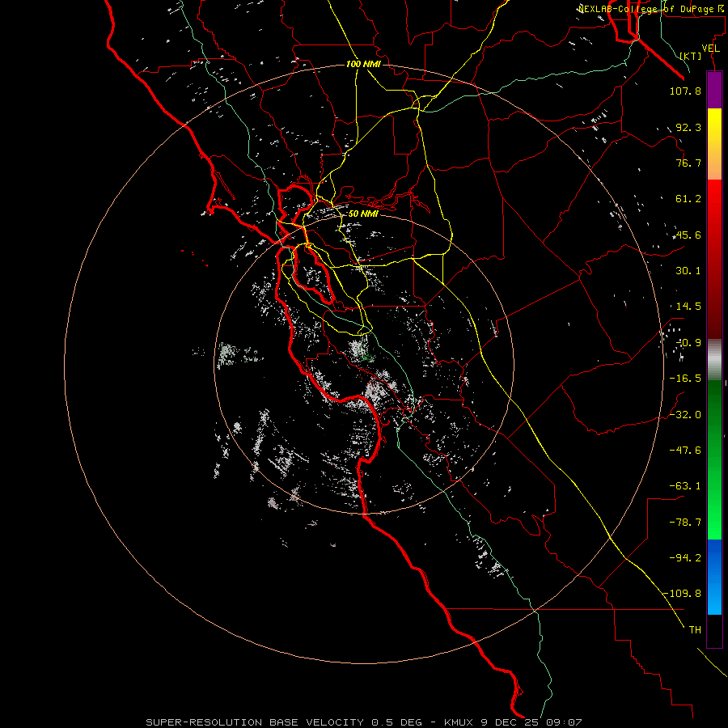This screenshot has width=728, height=728.
Task: Click the 14.5 velocity legend value
Action: [x=688, y=307]
